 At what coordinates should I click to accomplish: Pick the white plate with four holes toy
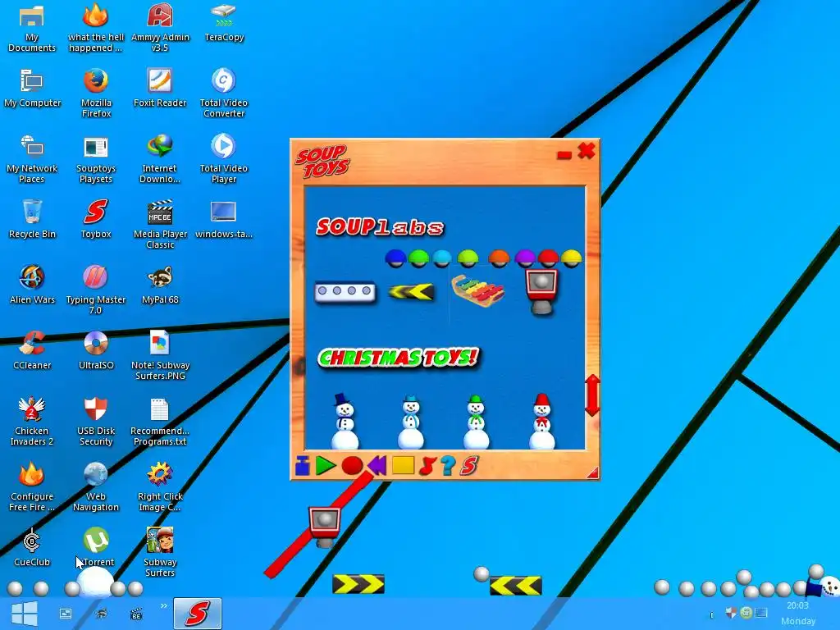(345, 291)
